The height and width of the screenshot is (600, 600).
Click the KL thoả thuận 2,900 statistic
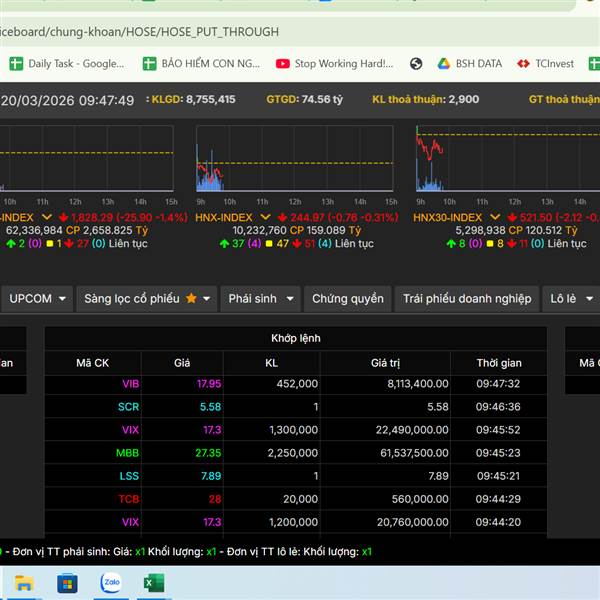[x=426, y=99]
